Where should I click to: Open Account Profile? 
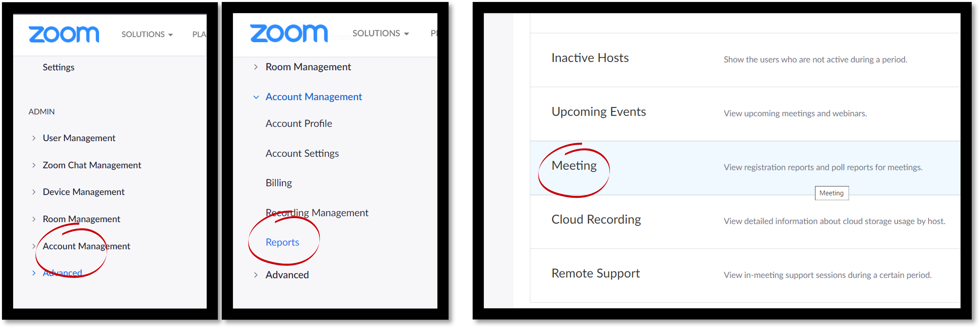(x=299, y=123)
